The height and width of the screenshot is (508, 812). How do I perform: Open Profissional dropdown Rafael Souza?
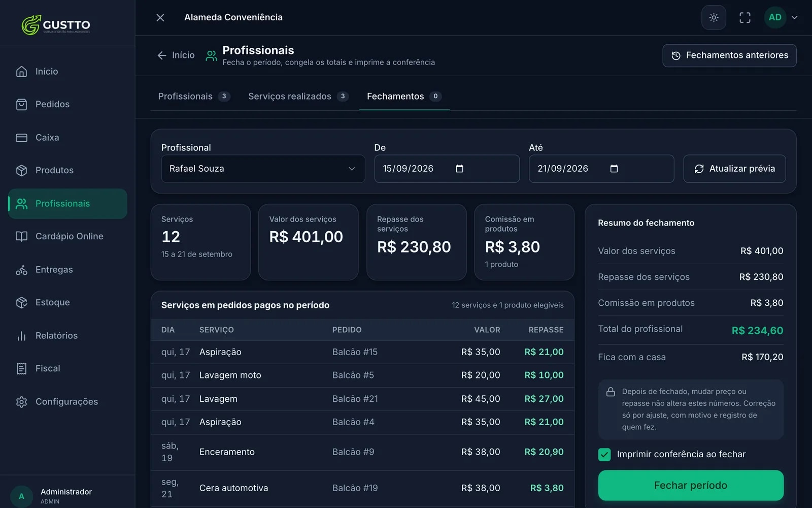click(x=263, y=169)
